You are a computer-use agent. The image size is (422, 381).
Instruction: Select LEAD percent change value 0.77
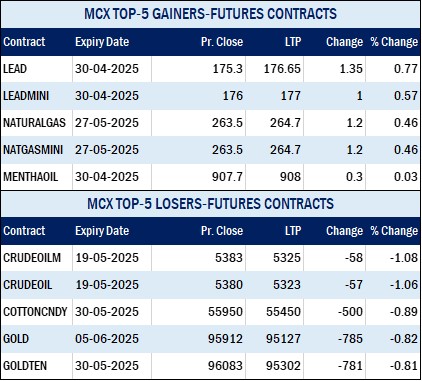point(405,69)
